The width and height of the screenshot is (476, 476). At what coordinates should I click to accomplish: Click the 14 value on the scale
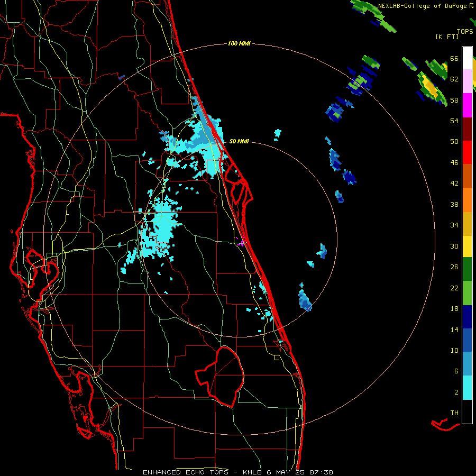click(x=454, y=329)
